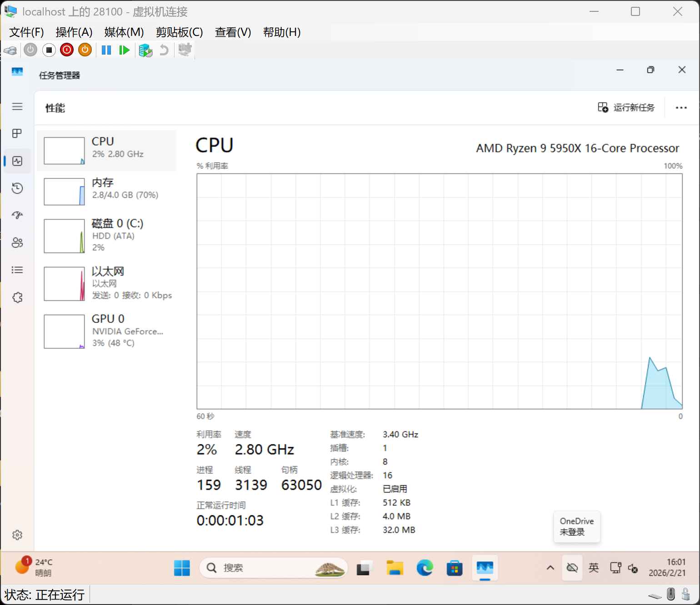Image resolution: width=700 pixels, height=605 pixels.
Task: Toggle Do Not Disturb in system tray
Action: (x=572, y=568)
